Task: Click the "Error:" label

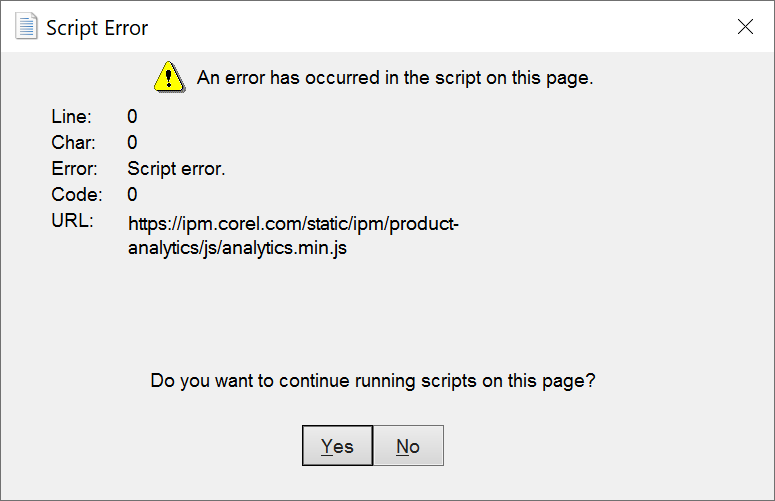Action: point(74,169)
